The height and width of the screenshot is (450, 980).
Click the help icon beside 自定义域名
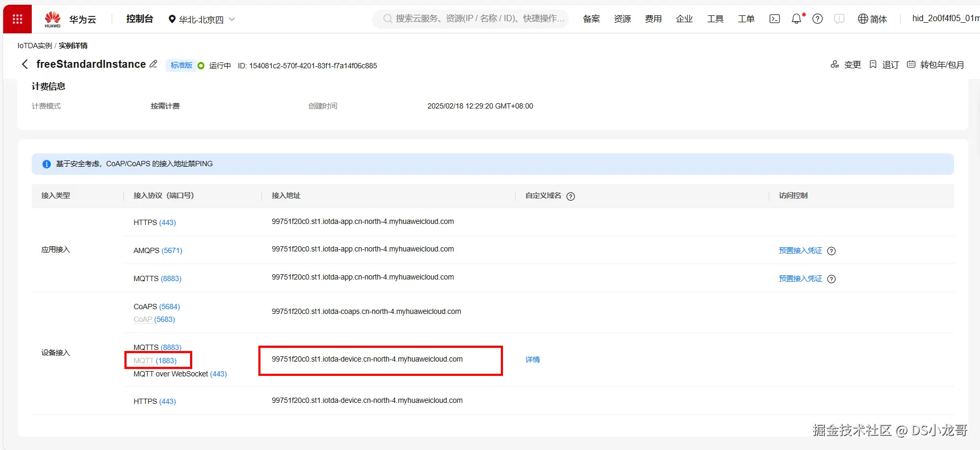pyautogui.click(x=571, y=196)
